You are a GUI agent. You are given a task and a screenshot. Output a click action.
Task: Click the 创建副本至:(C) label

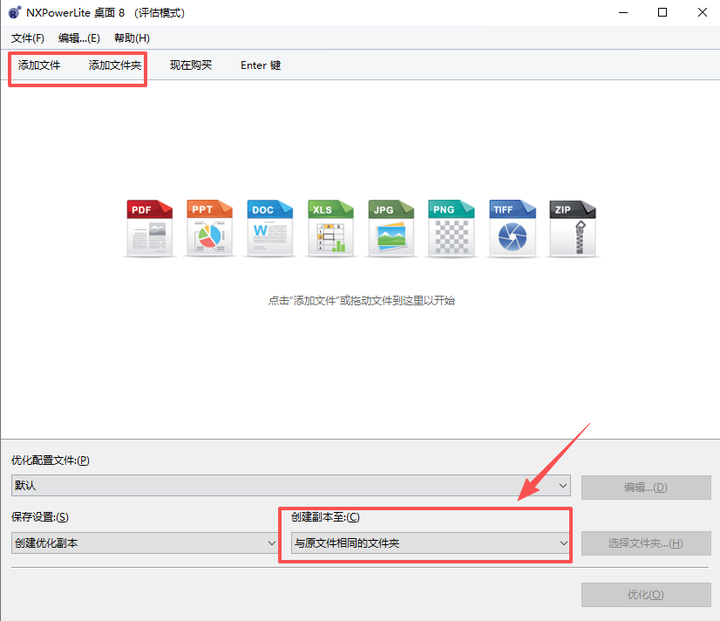tap(326, 517)
